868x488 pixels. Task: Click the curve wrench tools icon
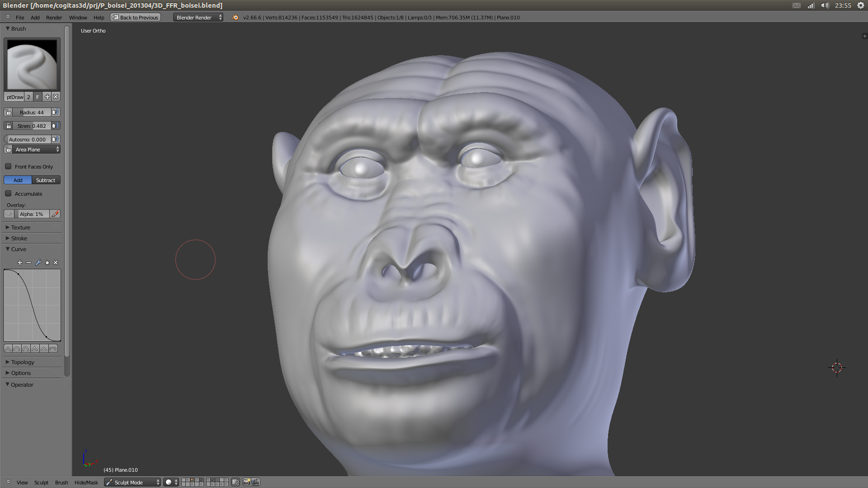click(x=38, y=263)
